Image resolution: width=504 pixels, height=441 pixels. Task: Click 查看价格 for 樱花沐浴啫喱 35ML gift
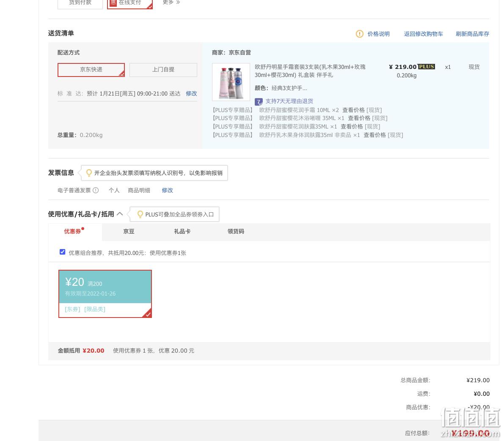pyautogui.click(x=359, y=118)
